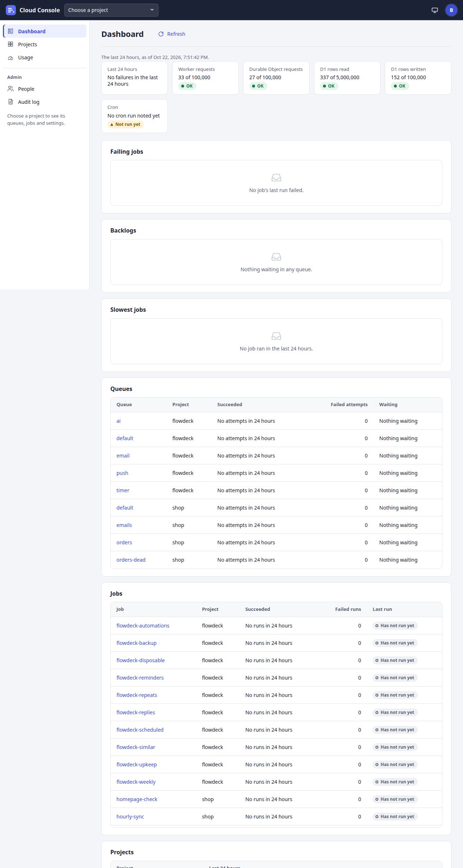Open the flowdeck-replies job

pos(136,712)
